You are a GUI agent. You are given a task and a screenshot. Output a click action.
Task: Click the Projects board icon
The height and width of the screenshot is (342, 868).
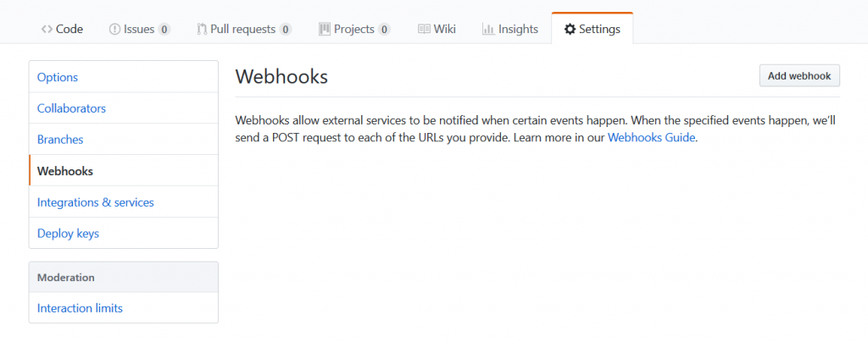[x=325, y=30]
